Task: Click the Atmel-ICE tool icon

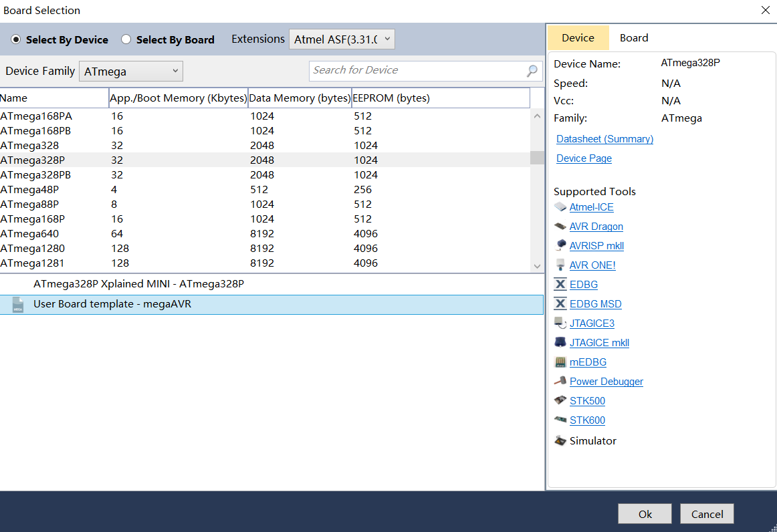Action: 560,207
